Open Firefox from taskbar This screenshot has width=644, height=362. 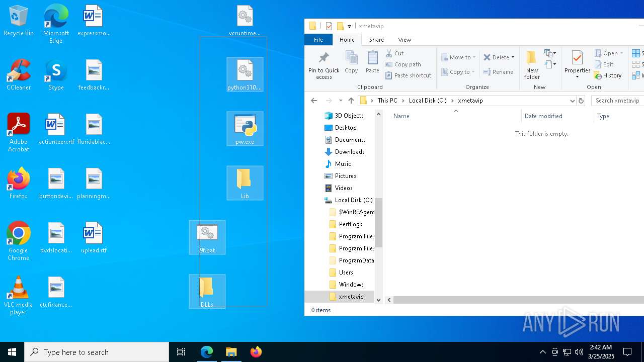(256, 352)
